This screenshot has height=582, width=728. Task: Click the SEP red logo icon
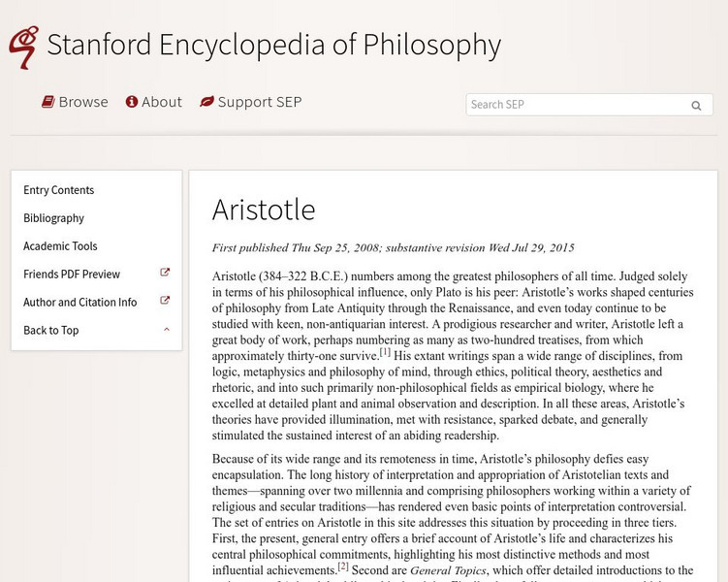point(22,47)
